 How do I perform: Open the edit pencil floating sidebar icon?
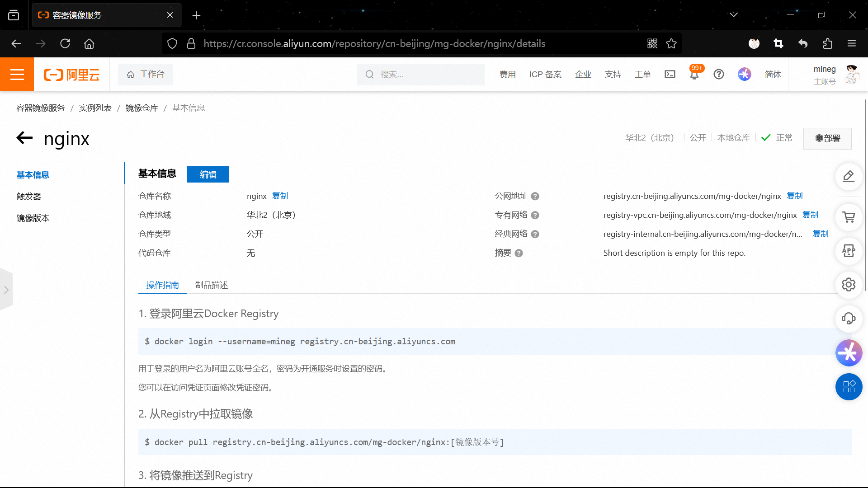point(849,176)
